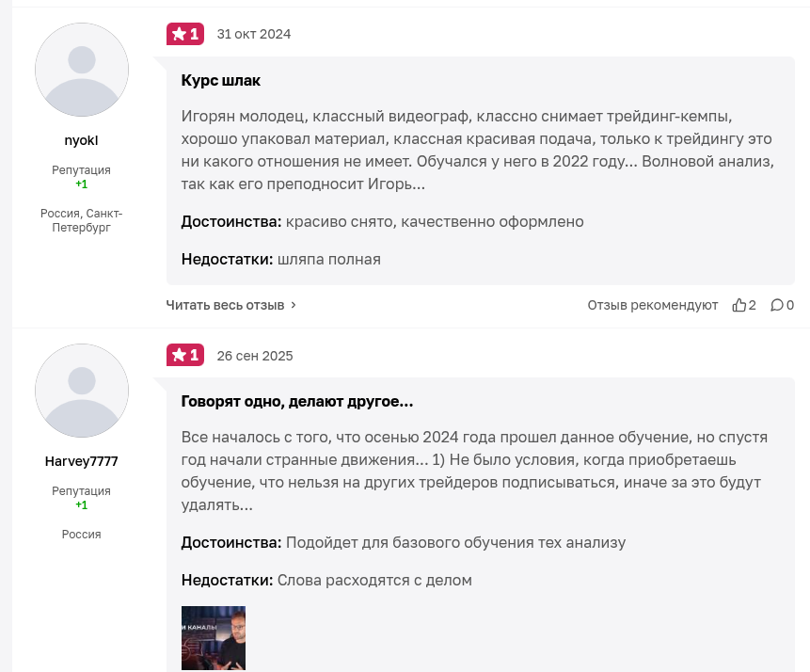
Task: Open review title 'Говорят одно, делают другое…'
Action: click(297, 401)
